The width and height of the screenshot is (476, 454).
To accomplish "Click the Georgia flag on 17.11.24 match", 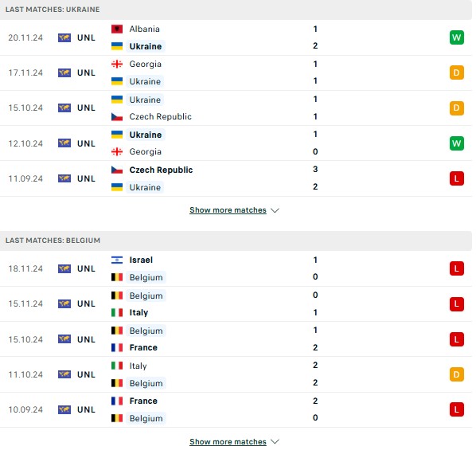I will coord(117,64).
